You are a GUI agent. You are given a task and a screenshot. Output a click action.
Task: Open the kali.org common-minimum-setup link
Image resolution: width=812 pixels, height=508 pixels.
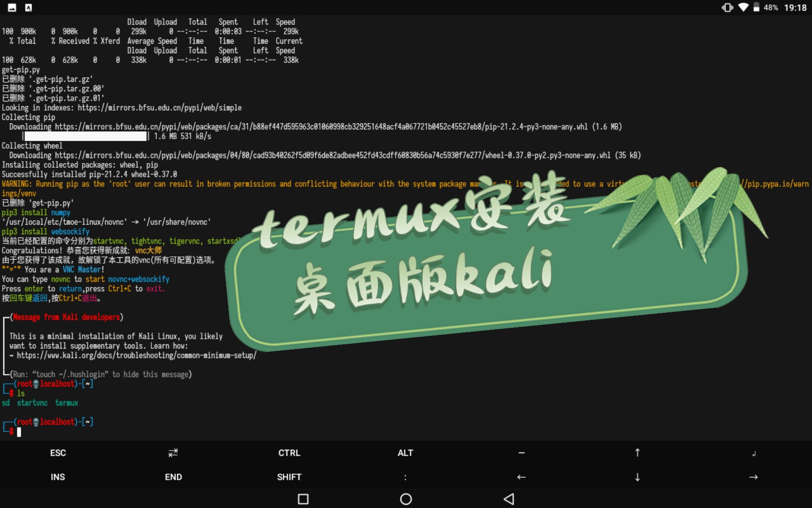[x=137, y=356]
